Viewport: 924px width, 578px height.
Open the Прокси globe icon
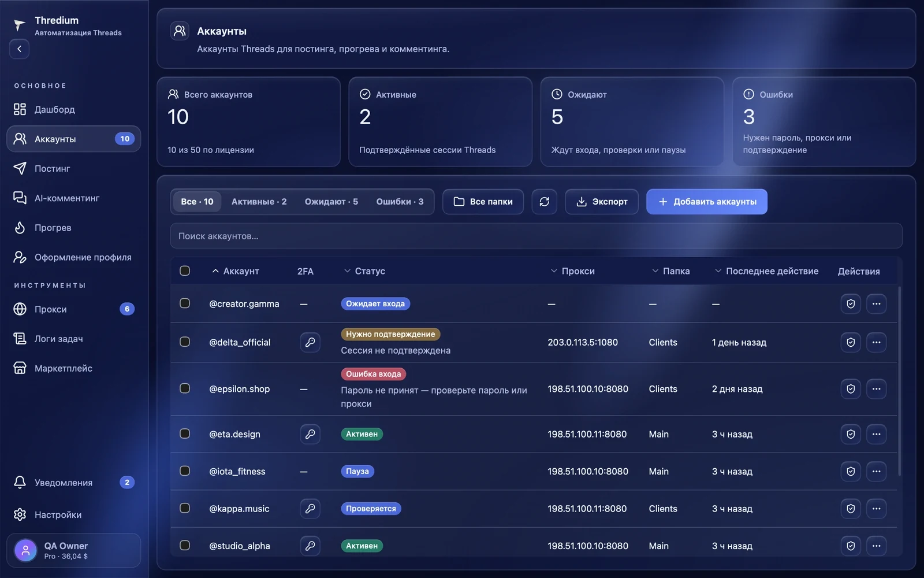20,309
